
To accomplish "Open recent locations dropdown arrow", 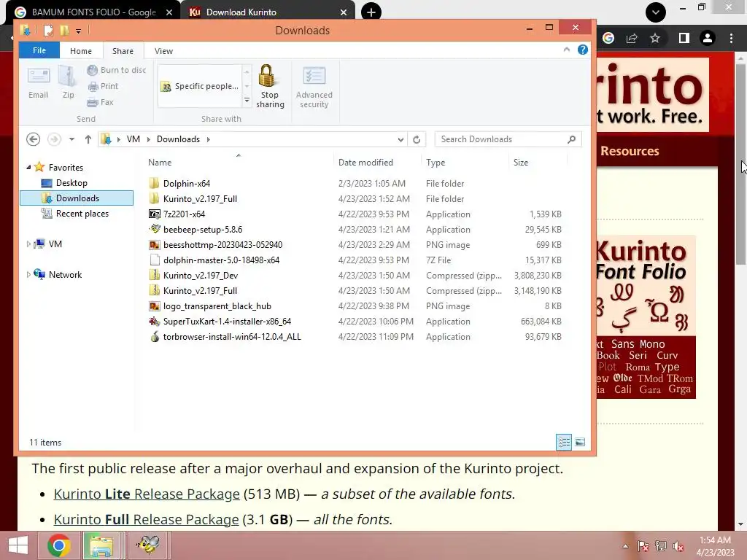I will coord(71,139).
